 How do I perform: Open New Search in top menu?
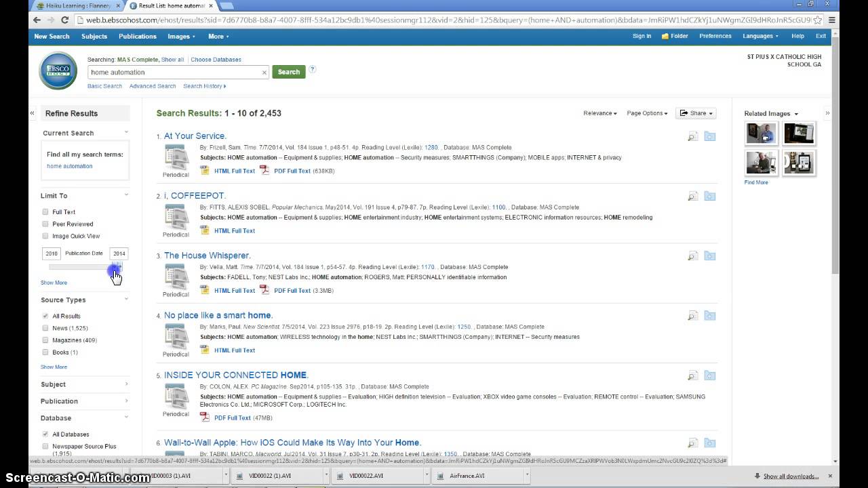[52, 37]
